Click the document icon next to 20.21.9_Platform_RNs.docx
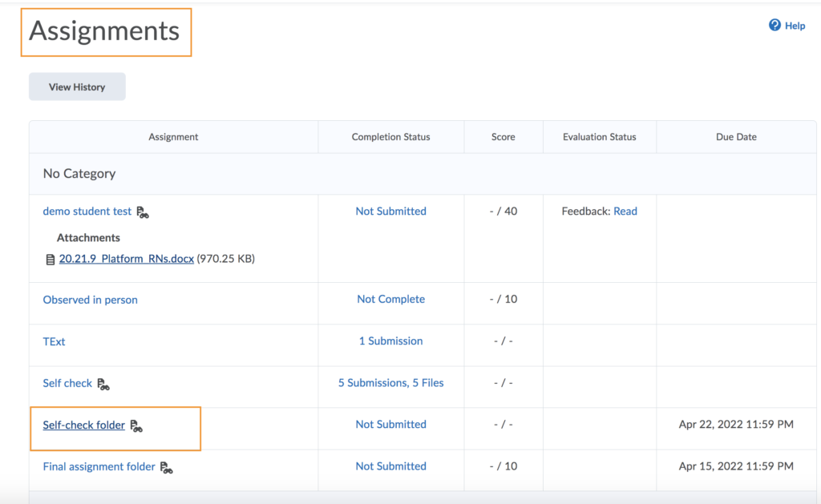 51,260
